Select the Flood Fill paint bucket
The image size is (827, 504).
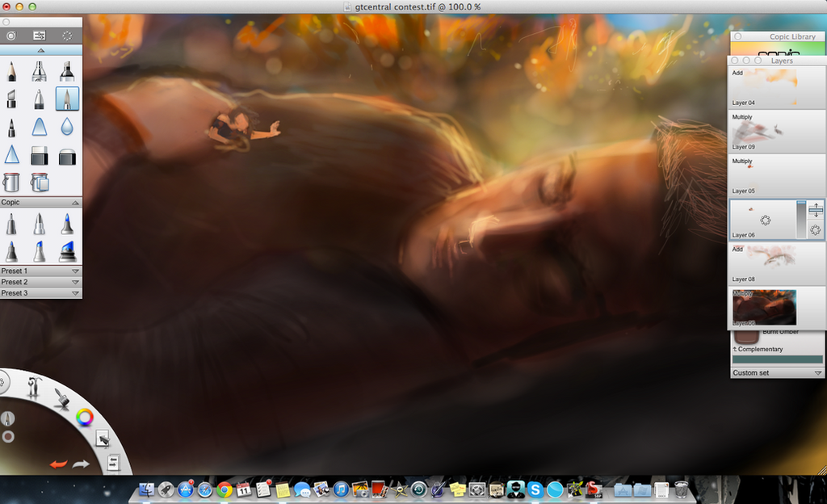point(11,183)
